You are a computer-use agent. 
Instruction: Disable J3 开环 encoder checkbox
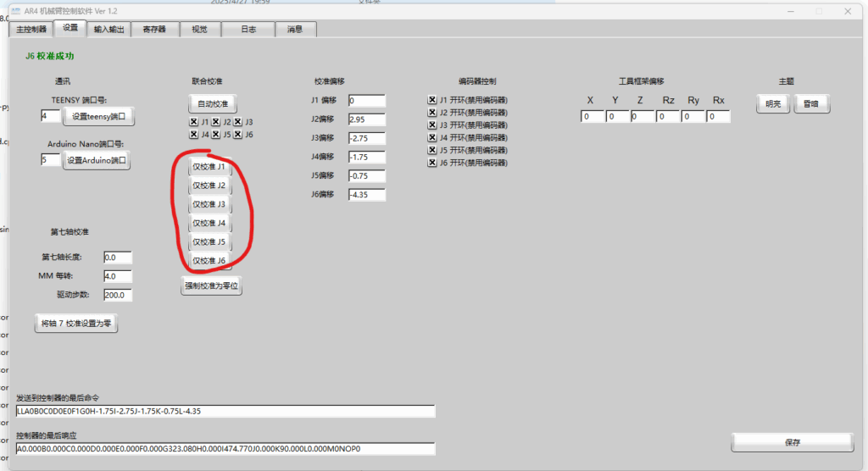coord(432,125)
